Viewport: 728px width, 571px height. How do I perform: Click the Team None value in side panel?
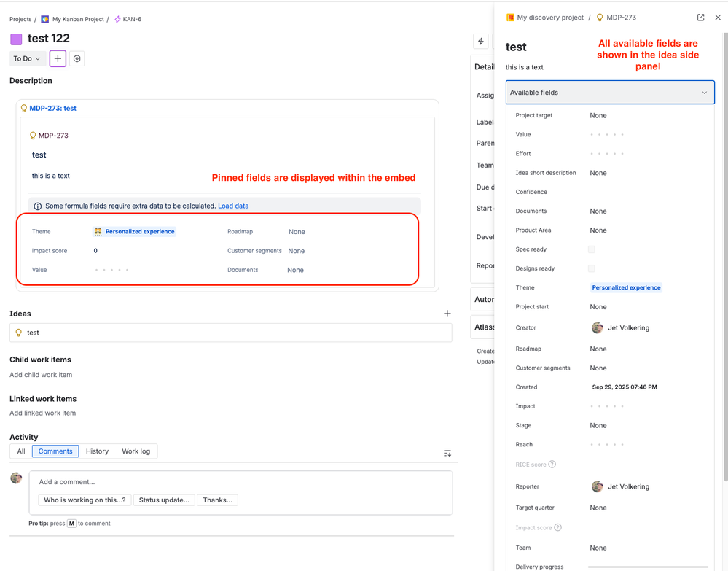[x=598, y=548]
